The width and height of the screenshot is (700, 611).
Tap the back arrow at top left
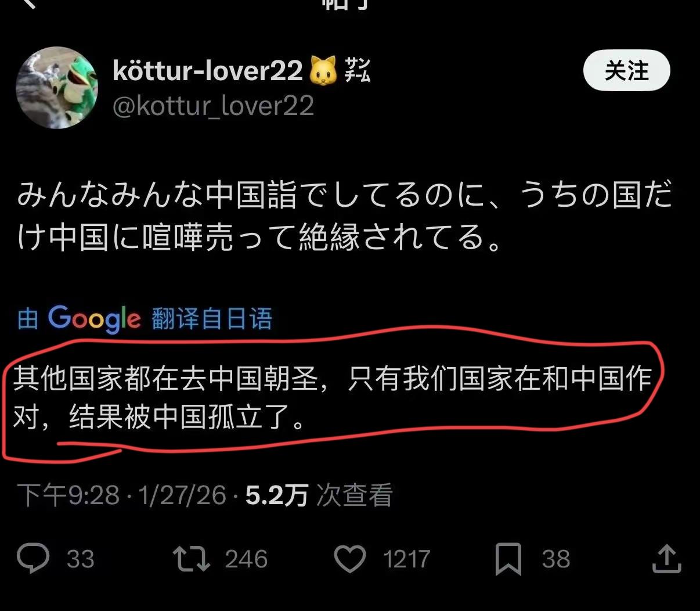[28, 3]
